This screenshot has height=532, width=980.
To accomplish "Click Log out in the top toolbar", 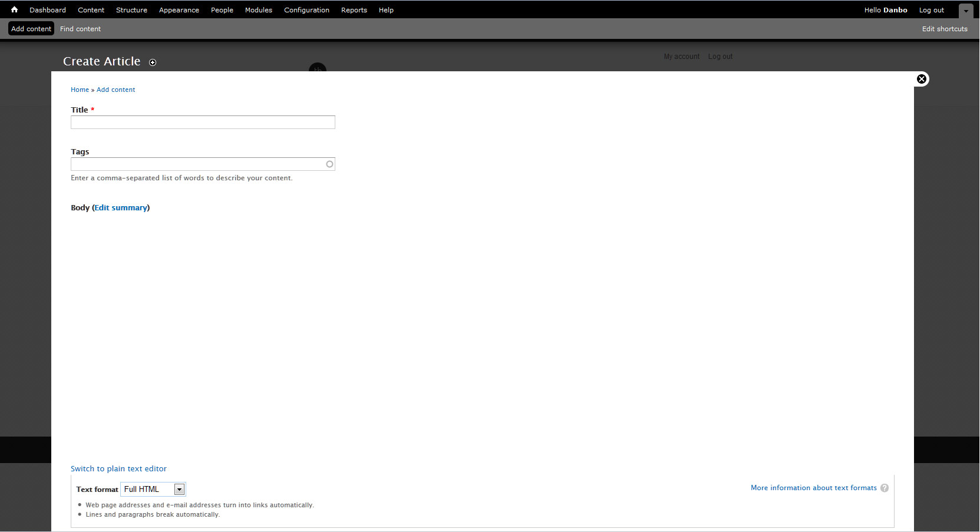I will (x=931, y=10).
